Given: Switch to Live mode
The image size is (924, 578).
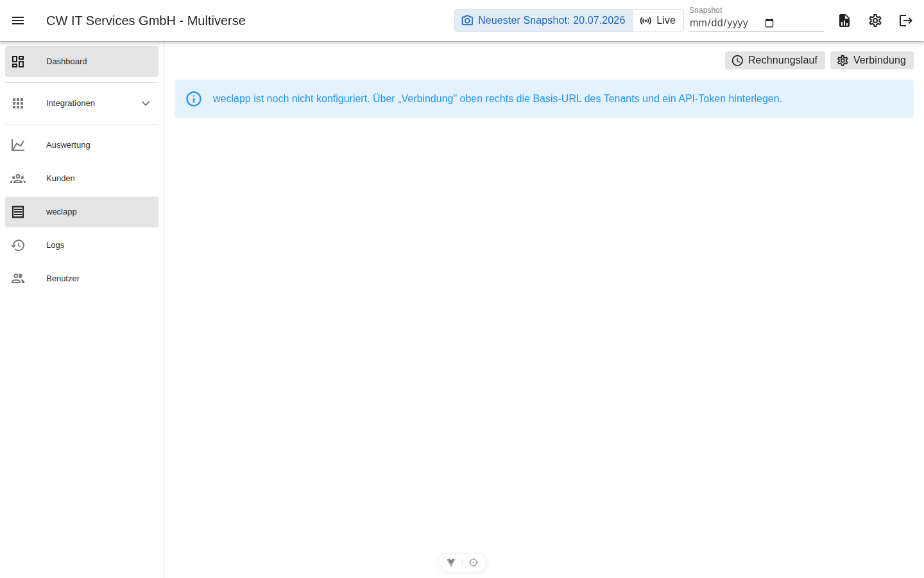Looking at the screenshot, I should 658,21.
